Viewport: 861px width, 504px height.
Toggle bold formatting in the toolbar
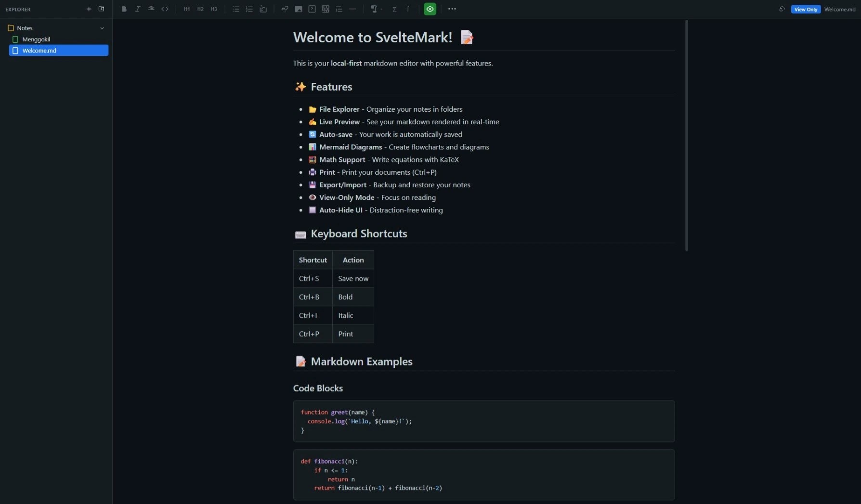(x=124, y=9)
